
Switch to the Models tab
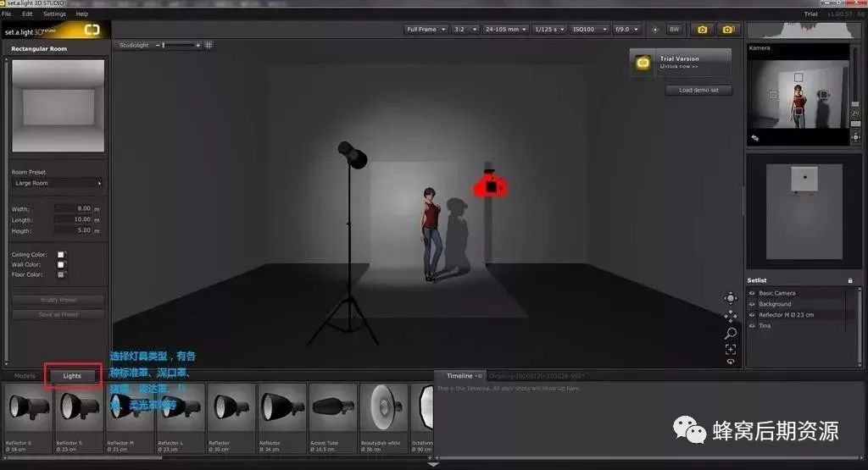(x=25, y=376)
